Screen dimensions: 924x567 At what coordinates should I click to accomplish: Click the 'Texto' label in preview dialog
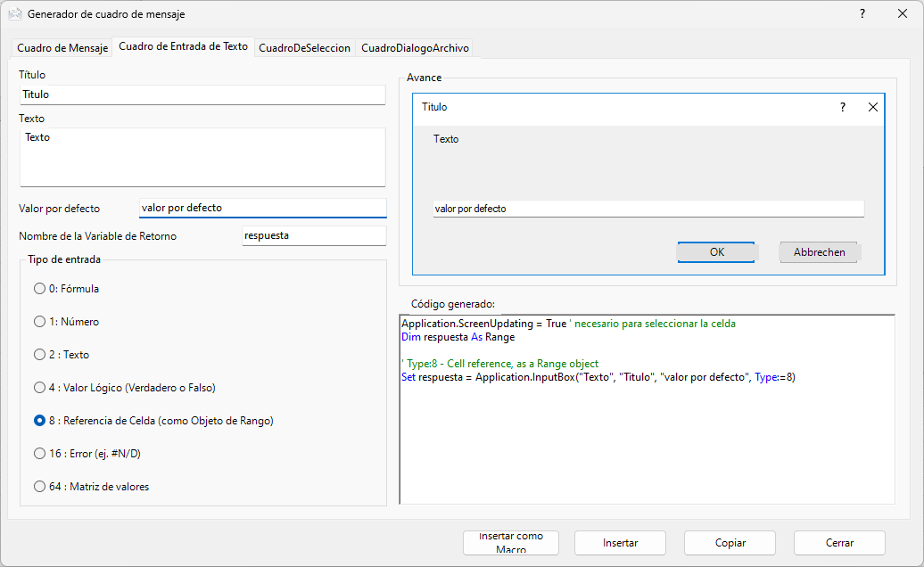(x=446, y=139)
